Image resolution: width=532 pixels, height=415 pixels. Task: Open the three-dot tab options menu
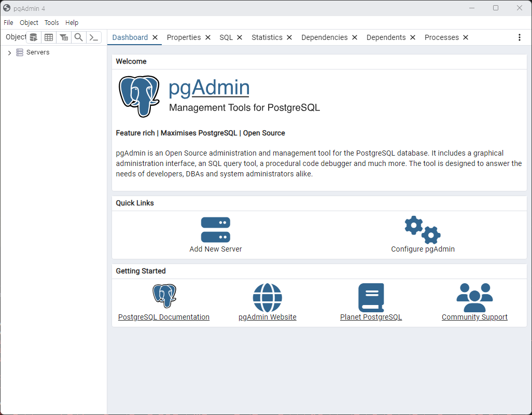[519, 37]
